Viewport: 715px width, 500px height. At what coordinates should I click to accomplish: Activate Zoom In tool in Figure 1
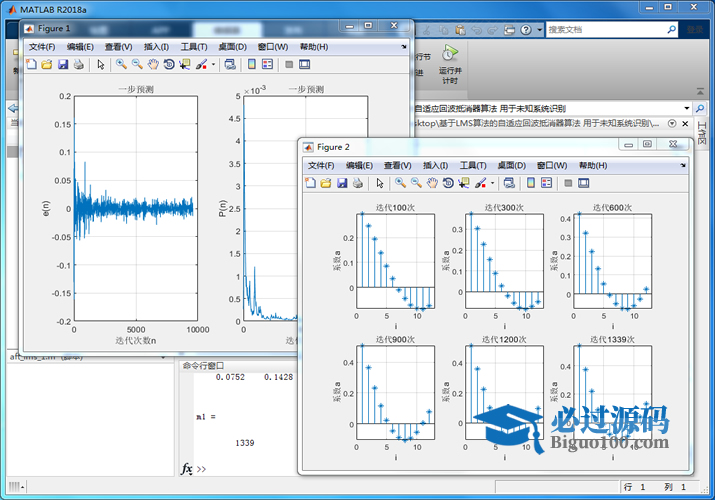(121, 64)
